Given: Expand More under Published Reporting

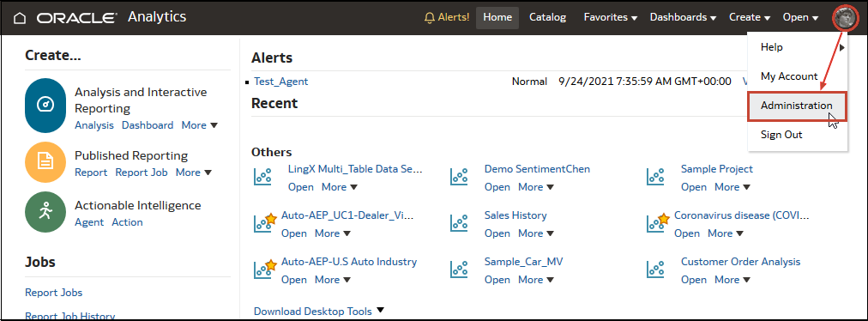Looking at the screenshot, I should click(194, 173).
